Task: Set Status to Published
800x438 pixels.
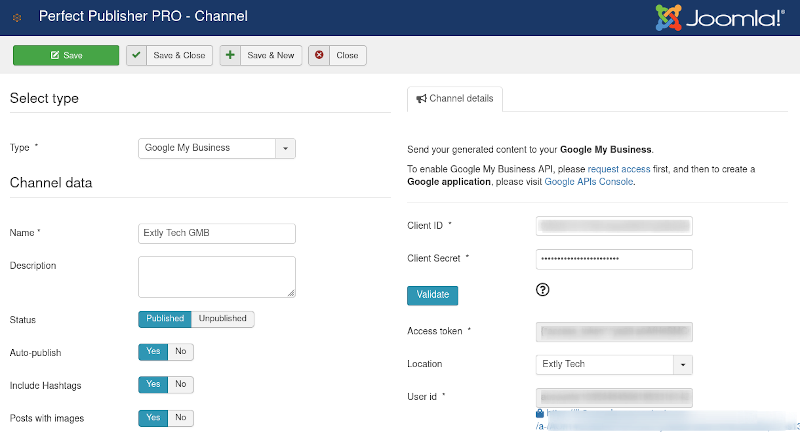Action: pos(165,319)
